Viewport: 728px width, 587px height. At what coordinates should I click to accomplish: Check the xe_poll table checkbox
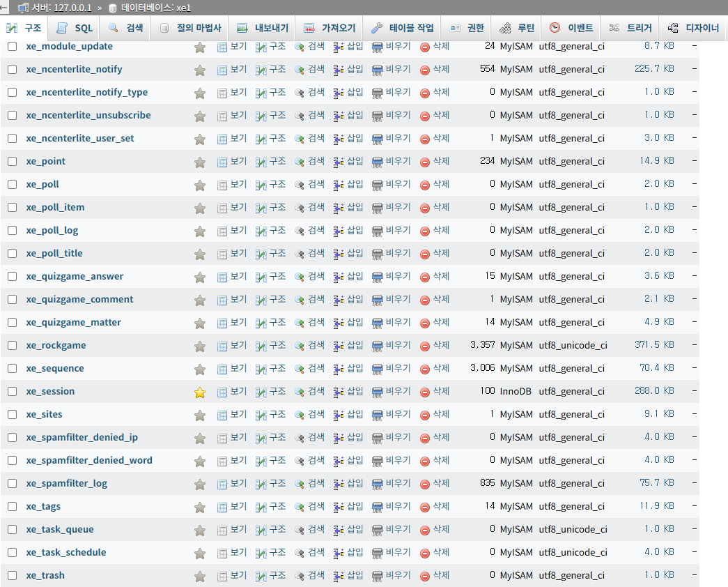pos(12,184)
